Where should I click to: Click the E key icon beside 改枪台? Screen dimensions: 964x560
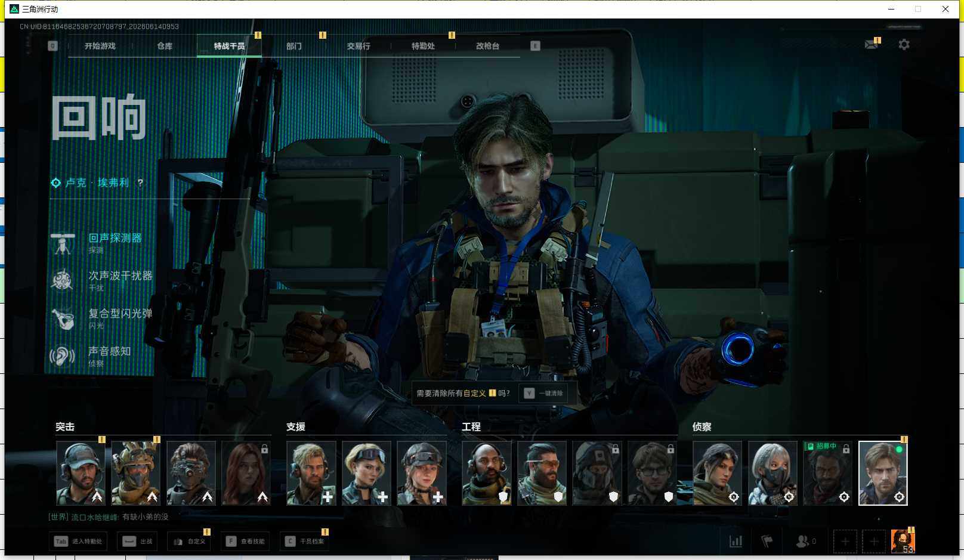(535, 46)
